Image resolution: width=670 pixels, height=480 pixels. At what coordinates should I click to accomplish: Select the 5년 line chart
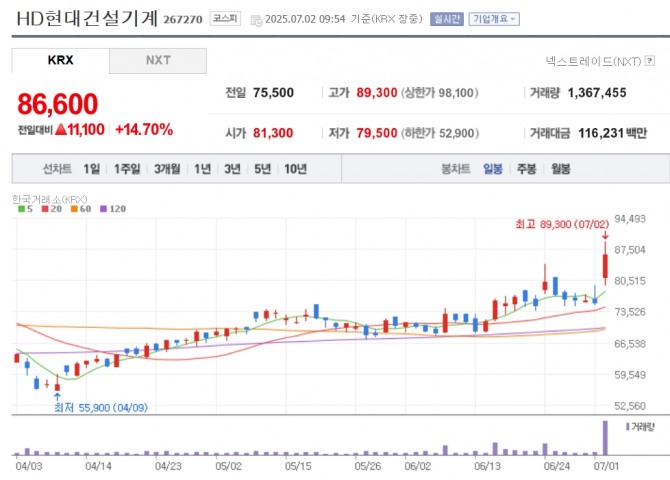tap(263, 169)
